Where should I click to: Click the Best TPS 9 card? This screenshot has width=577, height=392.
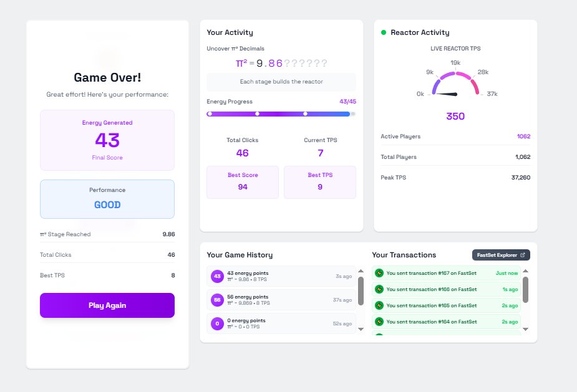point(320,182)
